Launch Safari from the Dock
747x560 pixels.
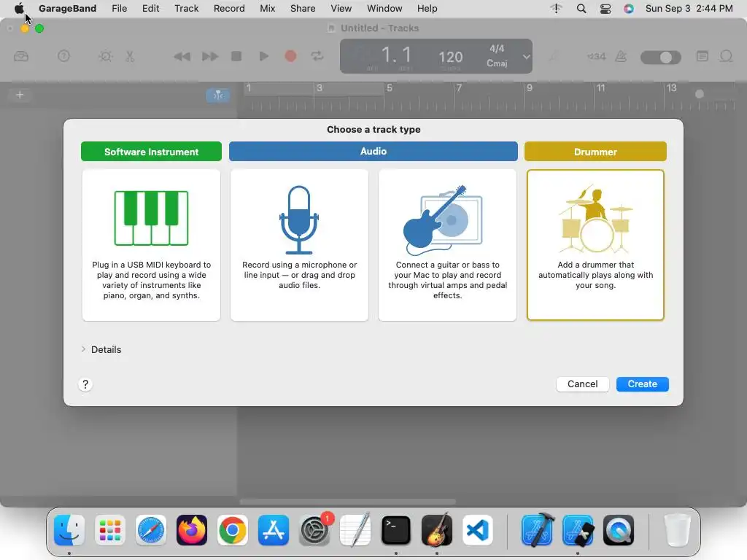pyautogui.click(x=151, y=530)
